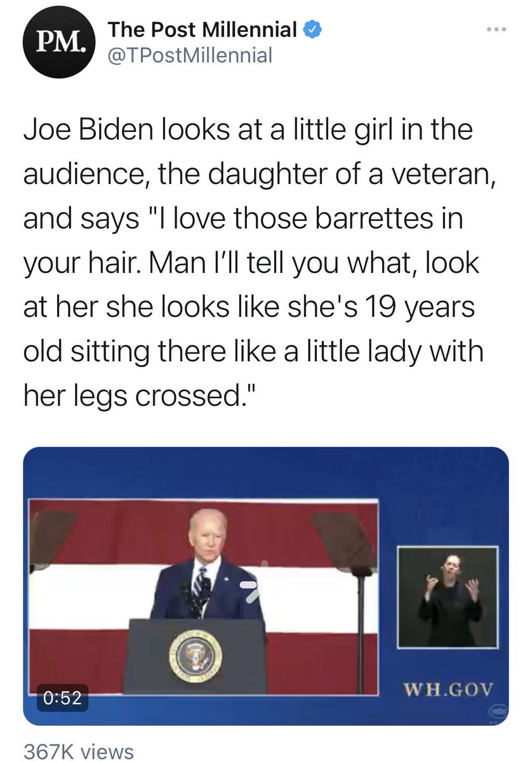
Task: Click the 0:52 video duration badge
Action: pos(63,698)
